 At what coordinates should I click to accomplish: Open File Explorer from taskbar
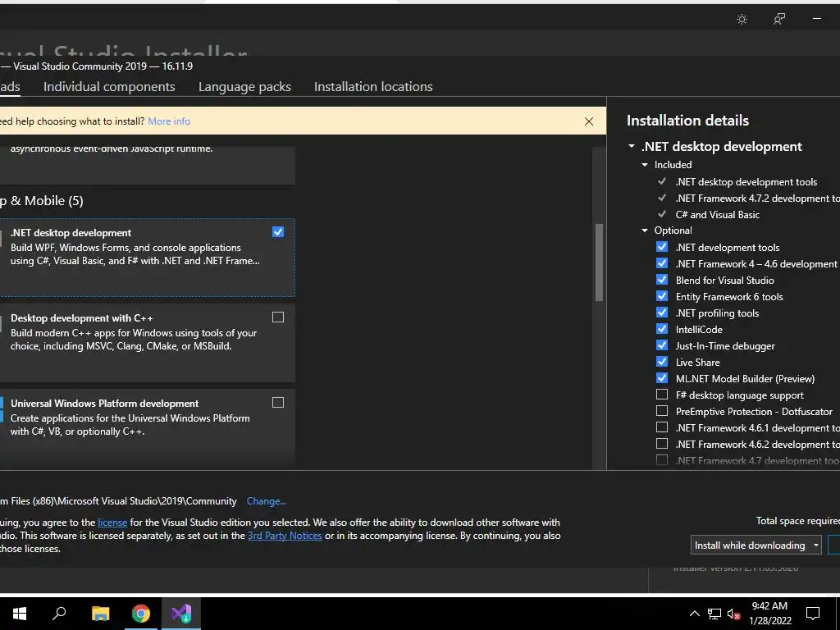pyautogui.click(x=100, y=613)
